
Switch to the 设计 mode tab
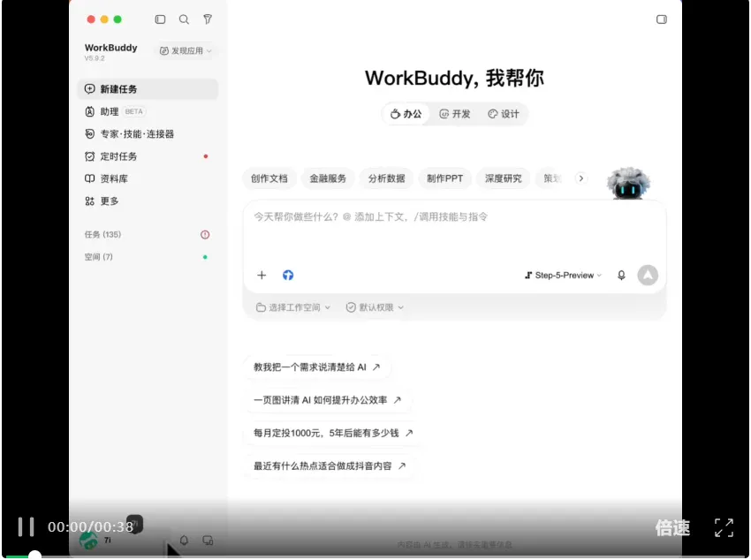[504, 114]
